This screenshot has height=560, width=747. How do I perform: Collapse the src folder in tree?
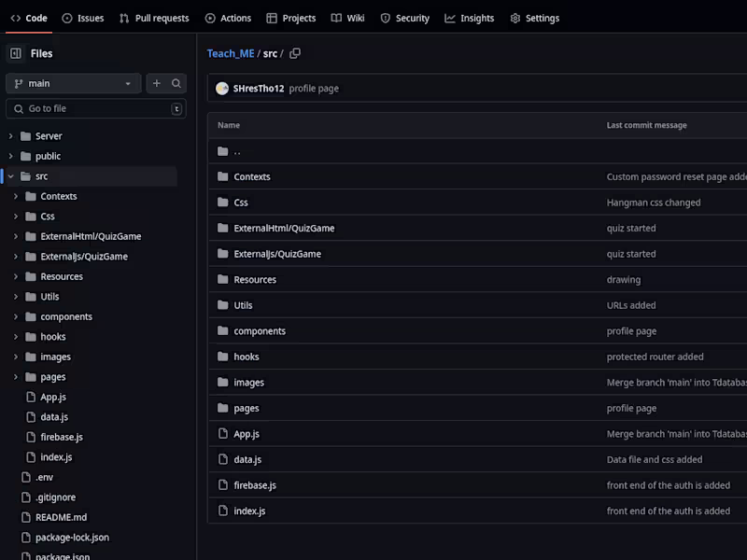click(x=11, y=176)
